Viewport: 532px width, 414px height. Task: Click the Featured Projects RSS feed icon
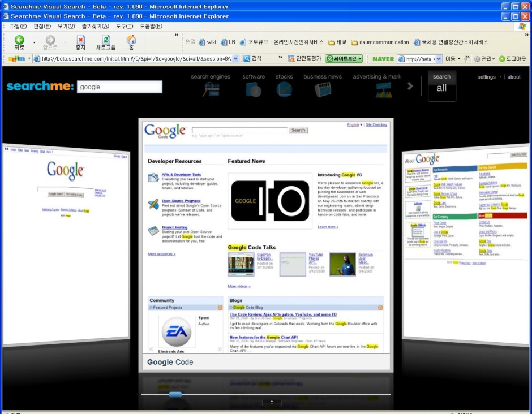[x=220, y=308]
